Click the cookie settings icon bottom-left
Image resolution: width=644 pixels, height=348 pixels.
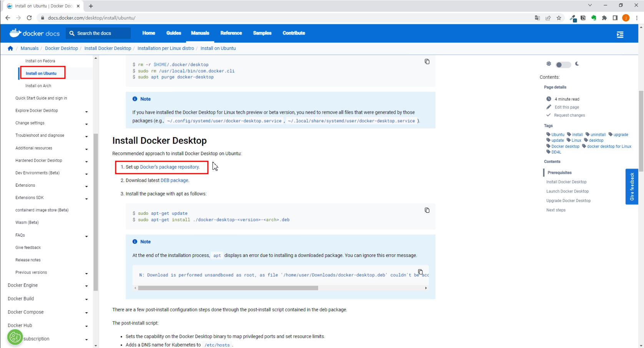point(15,337)
